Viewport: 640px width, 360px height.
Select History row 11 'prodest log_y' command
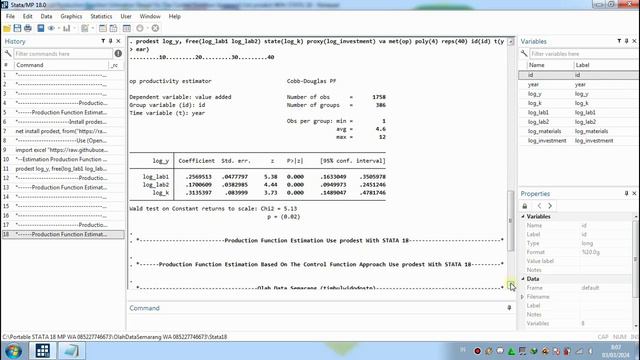coord(63,169)
